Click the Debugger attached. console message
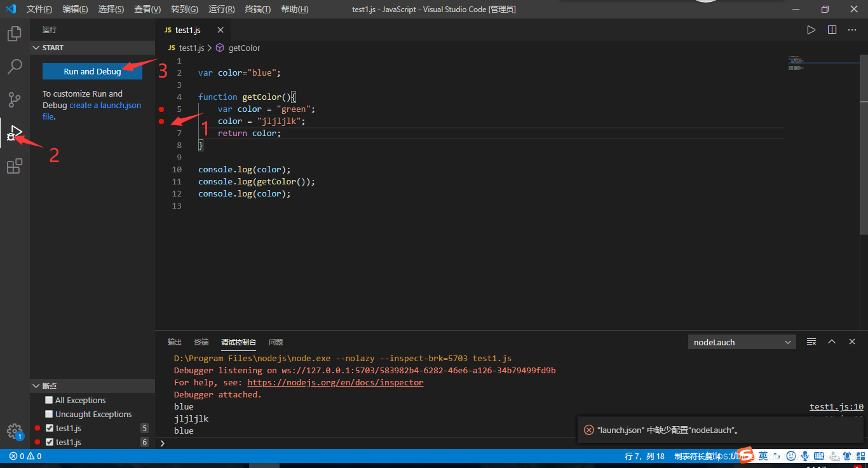868x468 pixels. [218, 394]
